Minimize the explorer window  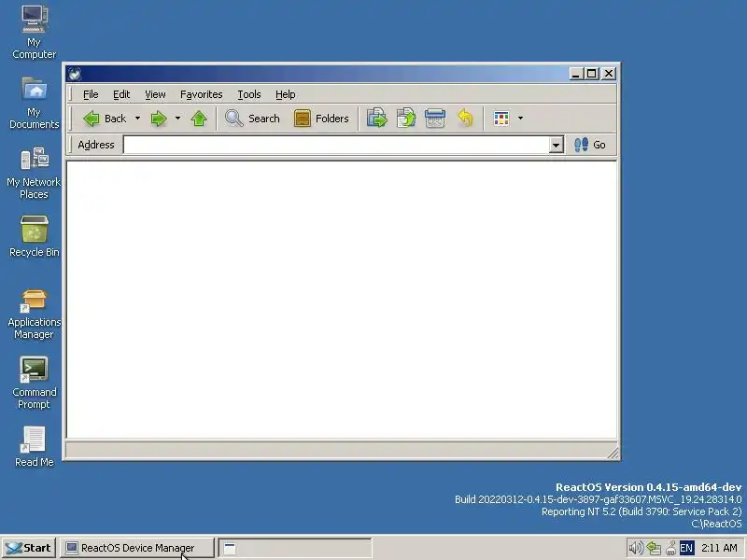click(x=575, y=74)
